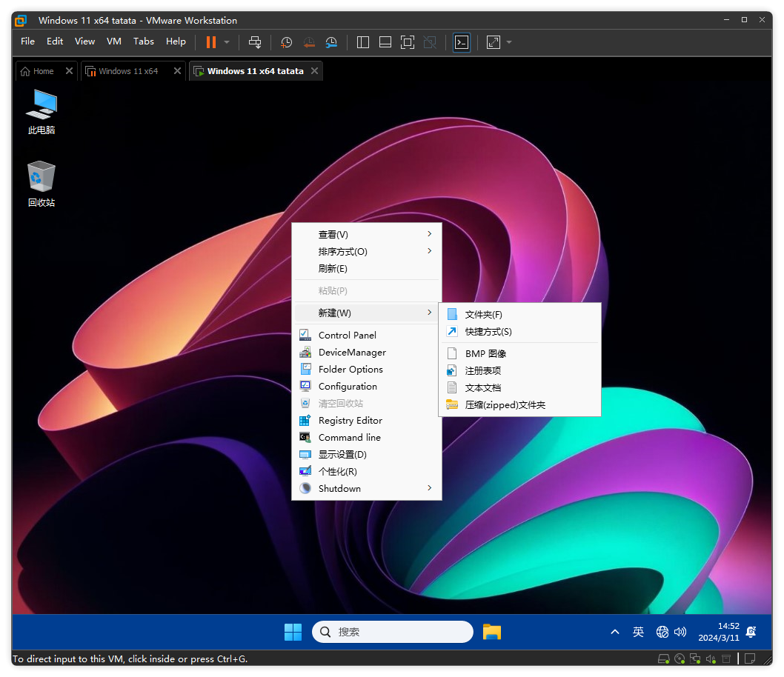This screenshot has height=677, width=784.
Task: Open the snapshot manager wrench-clock icon
Action: pos(332,42)
